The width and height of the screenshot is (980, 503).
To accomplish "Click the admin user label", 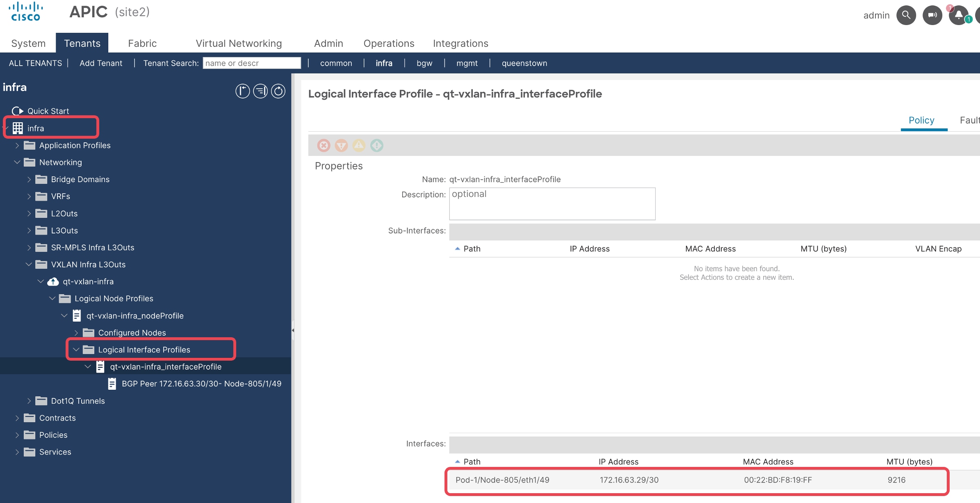I will [x=876, y=15].
